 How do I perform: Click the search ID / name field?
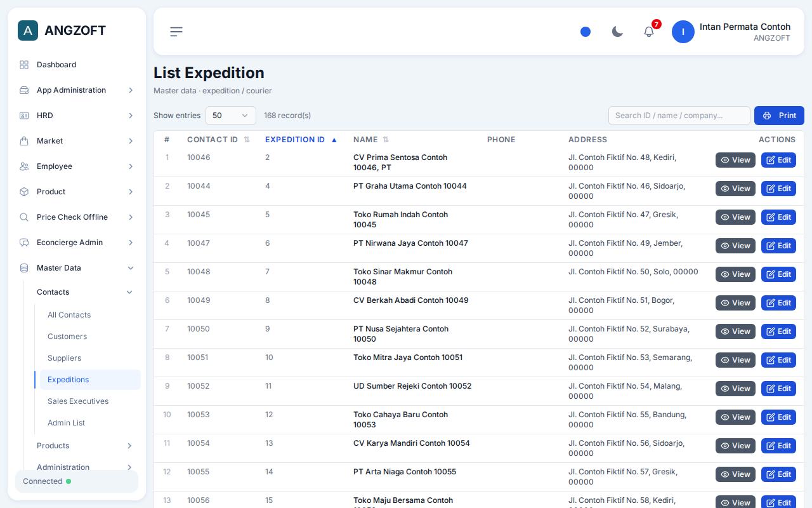(679, 116)
